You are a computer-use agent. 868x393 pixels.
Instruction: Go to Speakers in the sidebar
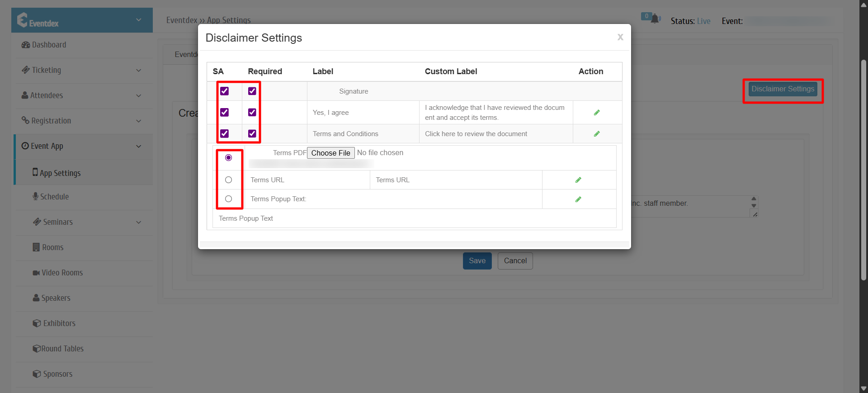click(x=56, y=298)
